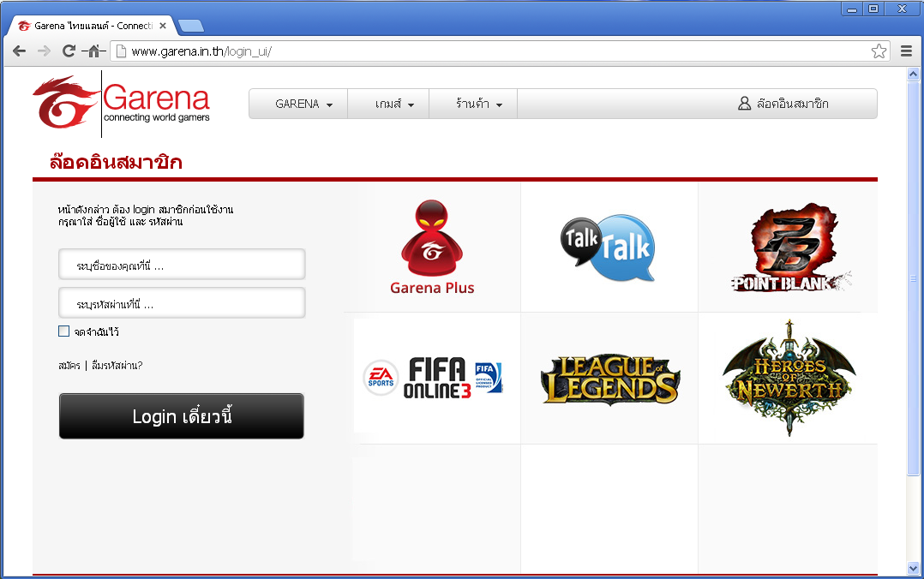
Task: Tick the remember me checkbox
Action: click(x=63, y=331)
